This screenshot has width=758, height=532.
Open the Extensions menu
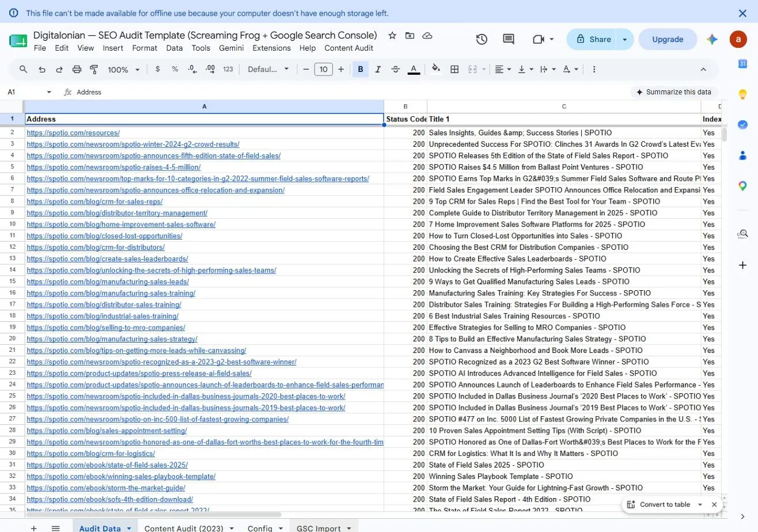pos(271,48)
